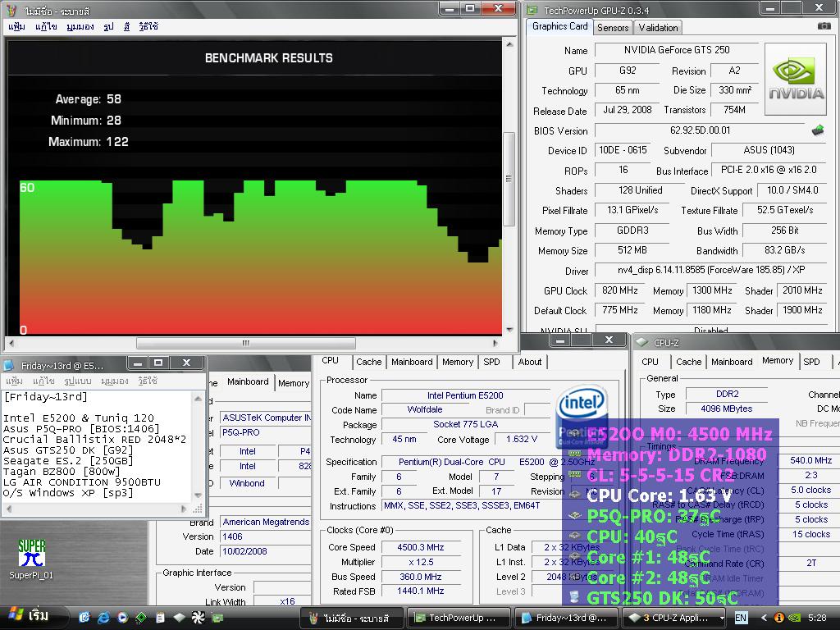The image size is (840, 630).
Task: Click the GPU-Z screenshot camera icon
Action: [x=824, y=26]
